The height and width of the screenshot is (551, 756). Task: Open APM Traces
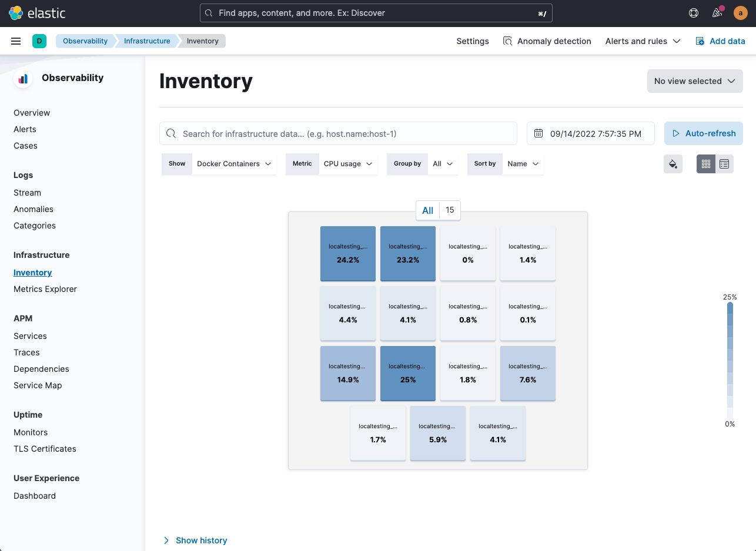click(x=26, y=352)
